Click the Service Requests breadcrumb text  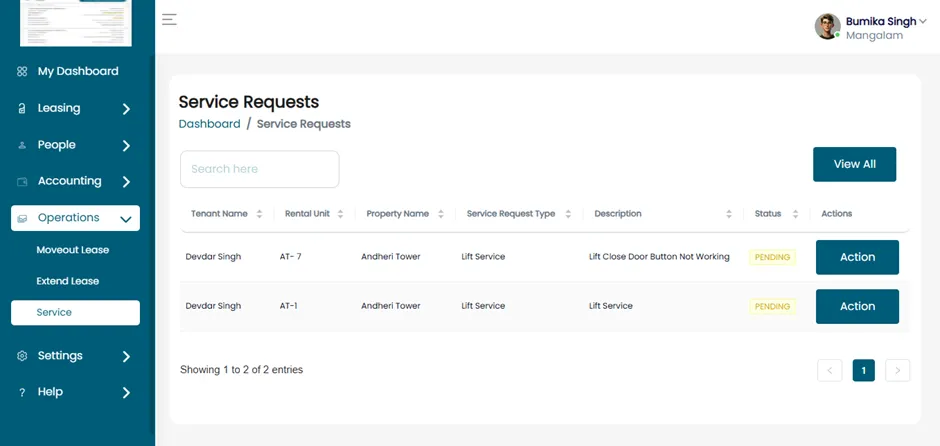(x=303, y=124)
